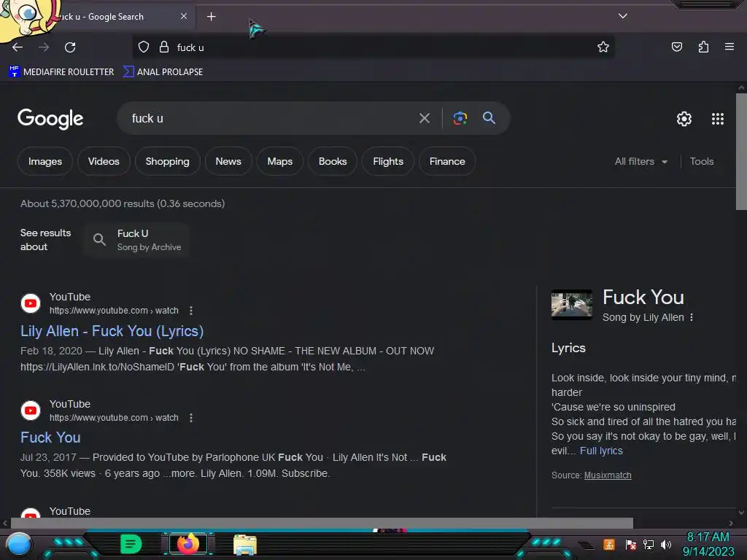Open the taskbar clock and date
This screenshot has height=560, width=747.
708,544
